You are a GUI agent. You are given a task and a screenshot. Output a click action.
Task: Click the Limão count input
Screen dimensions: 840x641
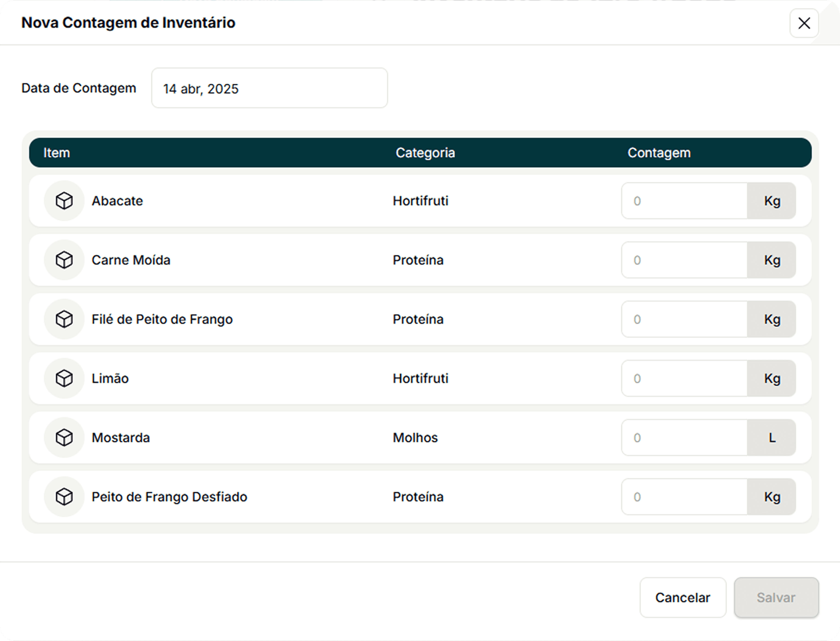pos(684,378)
